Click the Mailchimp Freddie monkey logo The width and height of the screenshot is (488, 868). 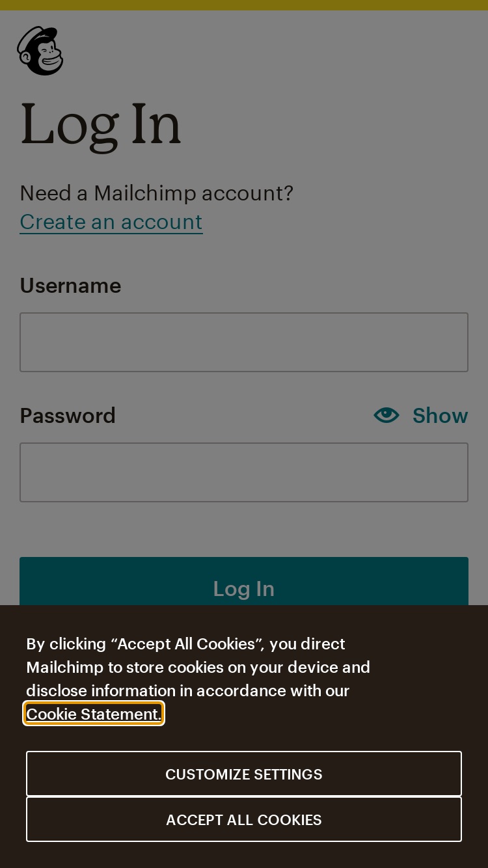point(40,51)
